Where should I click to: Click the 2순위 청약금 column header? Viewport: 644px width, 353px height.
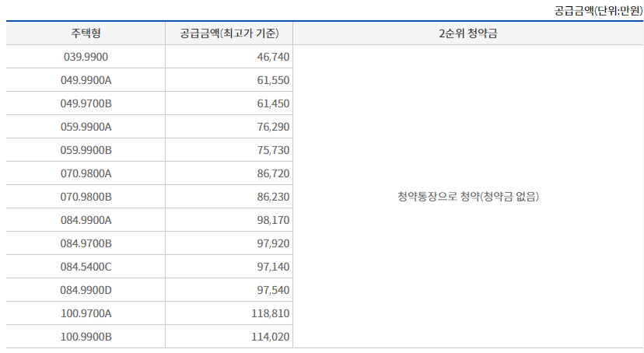pos(468,33)
